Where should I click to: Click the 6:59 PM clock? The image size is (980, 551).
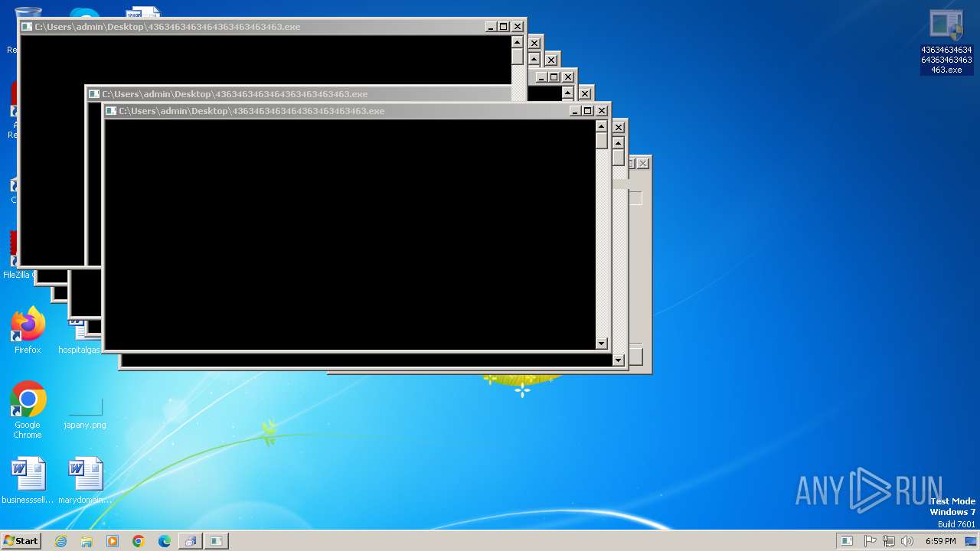click(940, 541)
